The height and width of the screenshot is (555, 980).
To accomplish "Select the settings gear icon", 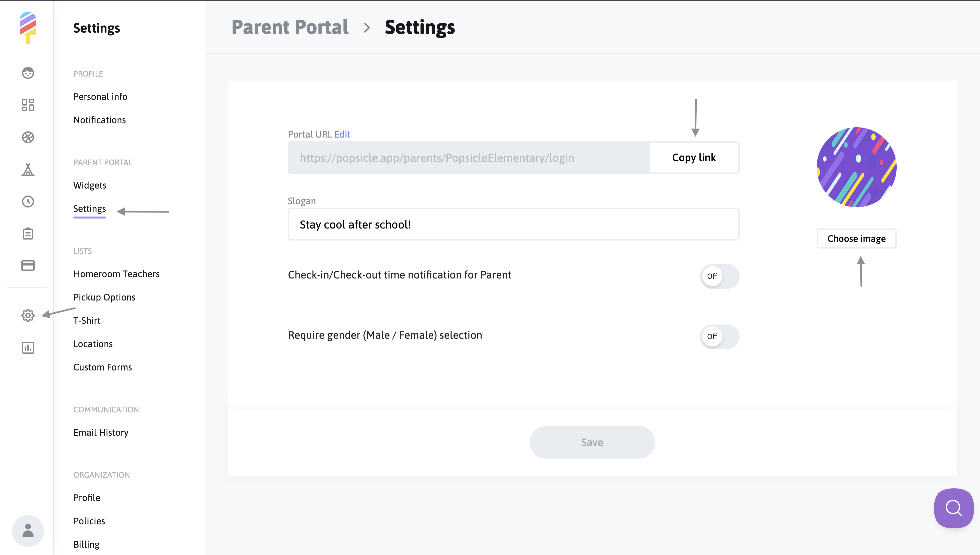I will 28,315.
